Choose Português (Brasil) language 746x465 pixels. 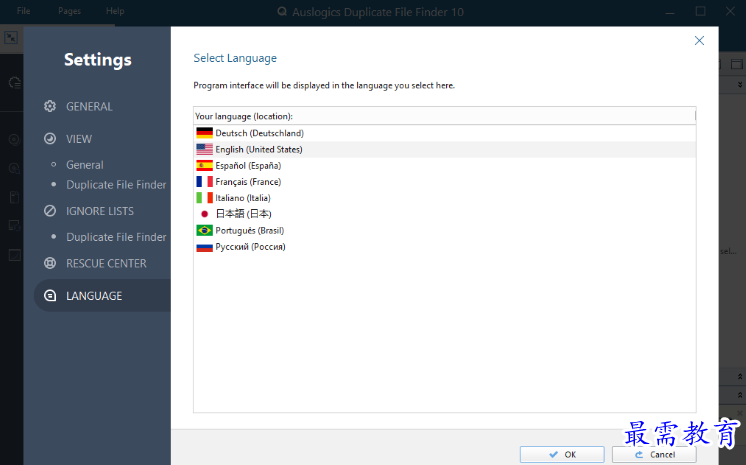coord(444,230)
